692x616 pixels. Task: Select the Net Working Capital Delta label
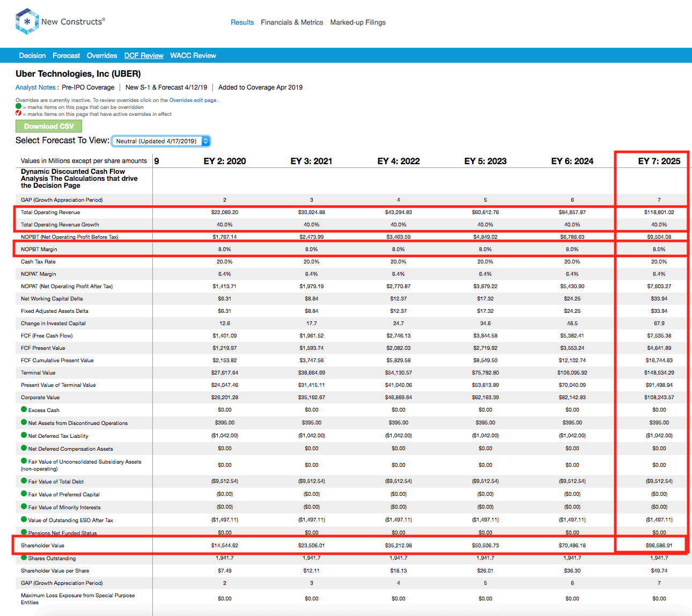tap(51, 299)
